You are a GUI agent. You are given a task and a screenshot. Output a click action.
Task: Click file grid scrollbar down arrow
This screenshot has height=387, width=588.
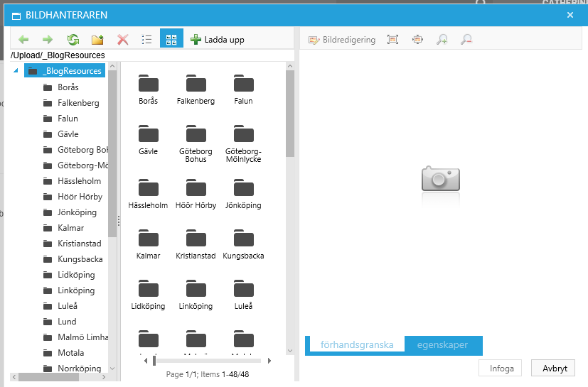(290, 351)
